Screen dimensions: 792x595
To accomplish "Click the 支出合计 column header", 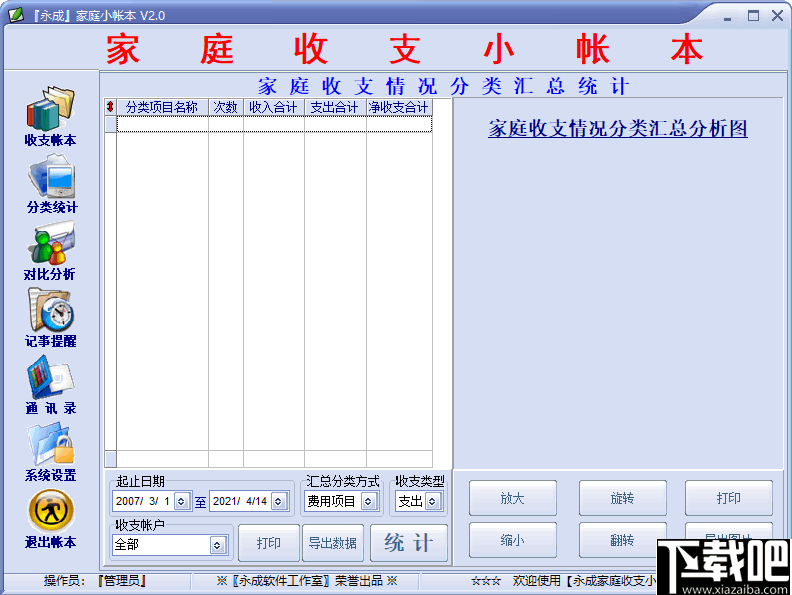I will [x=335, y=107].
